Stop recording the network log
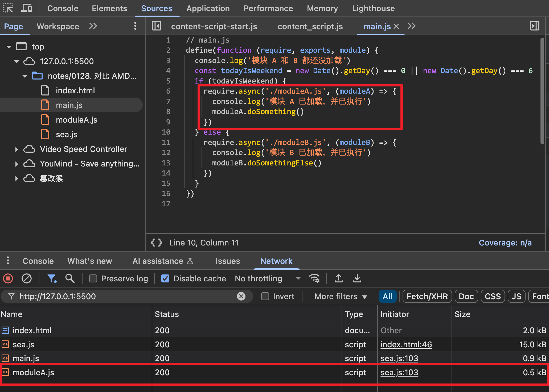The width and height of the screenshot is (549, 392). click(8, 278)
